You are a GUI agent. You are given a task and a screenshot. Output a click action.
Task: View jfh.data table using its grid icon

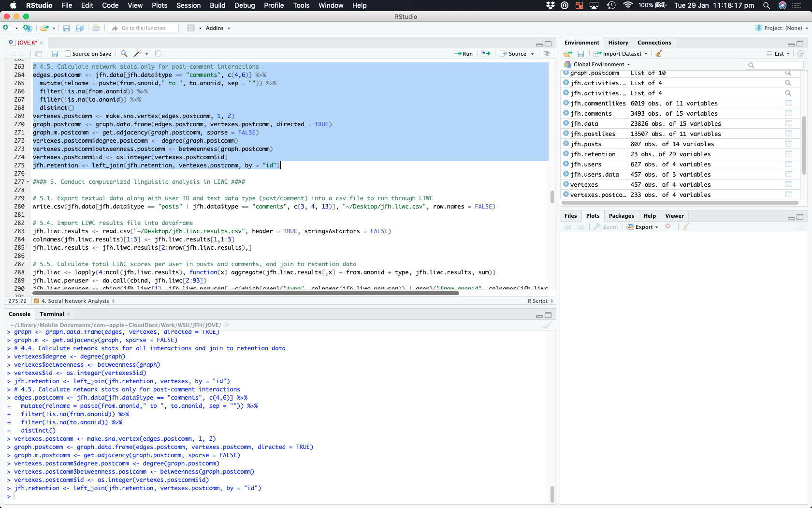point(788,124)
